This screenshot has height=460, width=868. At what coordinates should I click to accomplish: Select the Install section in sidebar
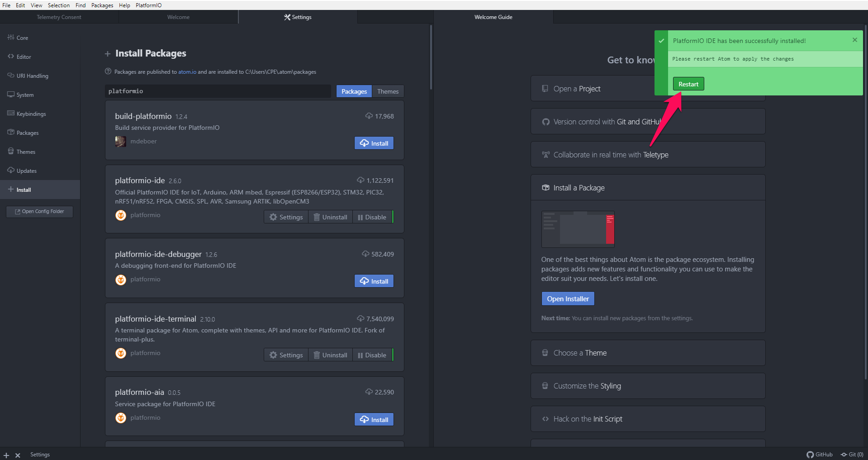[x=40, y=190]
